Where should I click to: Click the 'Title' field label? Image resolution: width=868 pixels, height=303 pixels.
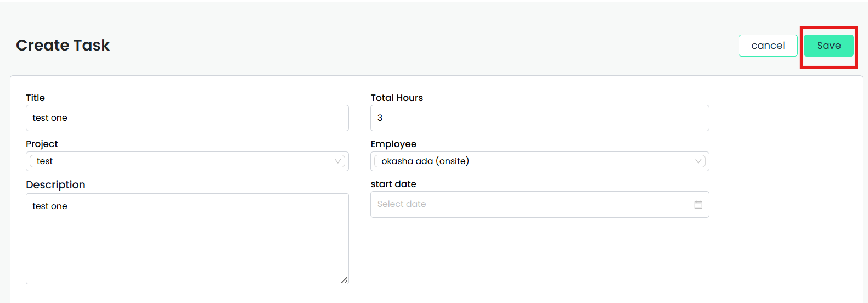(35, 98)
